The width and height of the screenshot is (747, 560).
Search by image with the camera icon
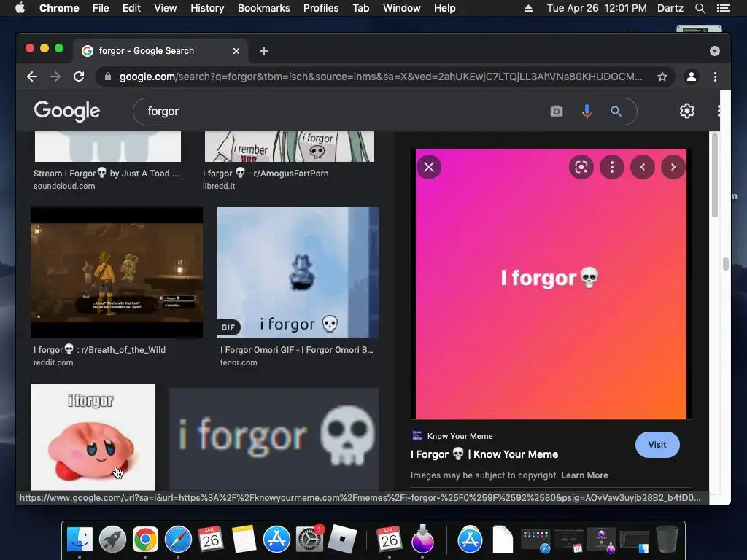557,112
